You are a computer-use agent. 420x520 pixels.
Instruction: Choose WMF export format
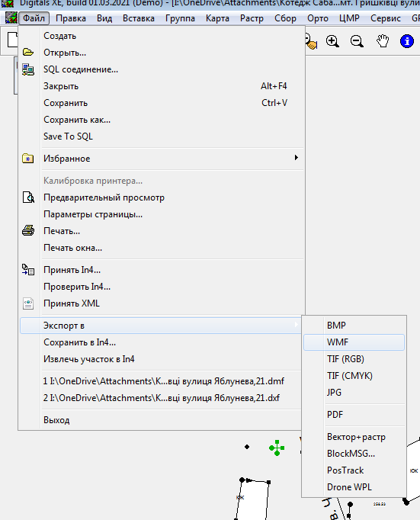click(354, 342)
